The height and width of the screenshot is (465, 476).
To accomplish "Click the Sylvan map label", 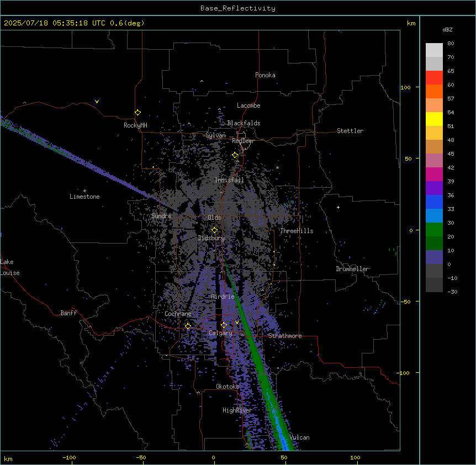I will tap(215, 135).
